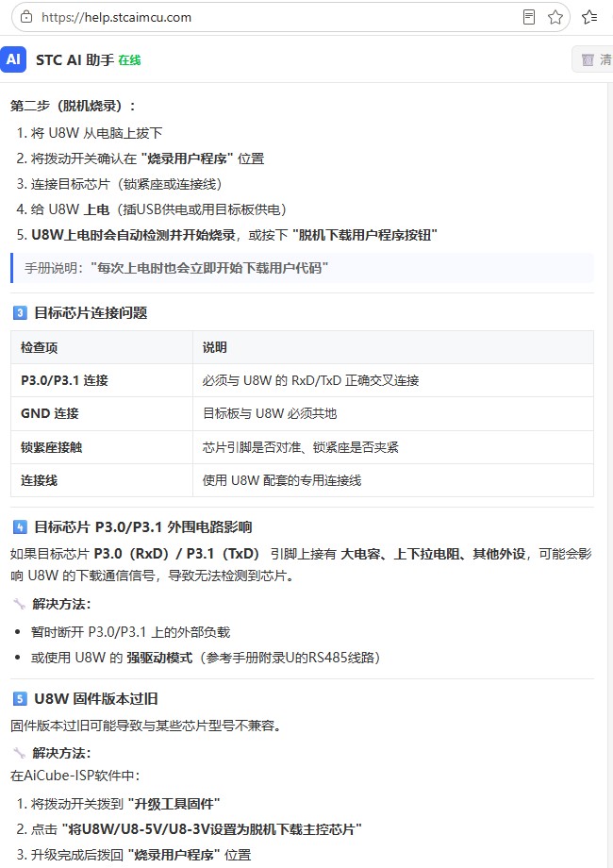Click the 第二步（脱机烧录） heading
This screenshot has height=868, width=613.
pos(73,106)
